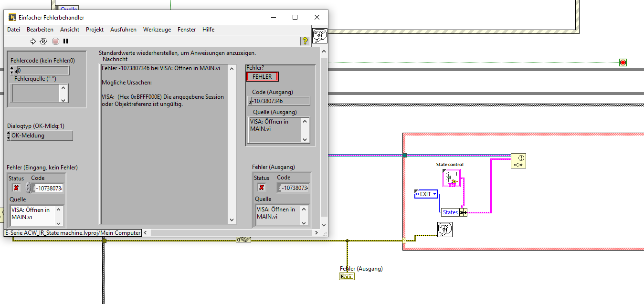This screenshot has height=304, width=644.
Task: Open the Bearbeiten menu
Action: 40,30
